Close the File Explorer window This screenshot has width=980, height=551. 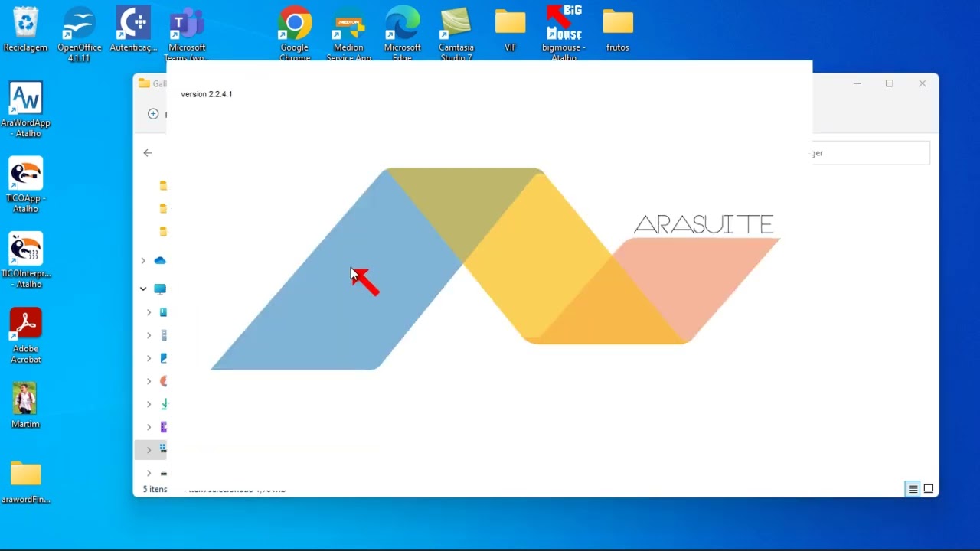923,83
